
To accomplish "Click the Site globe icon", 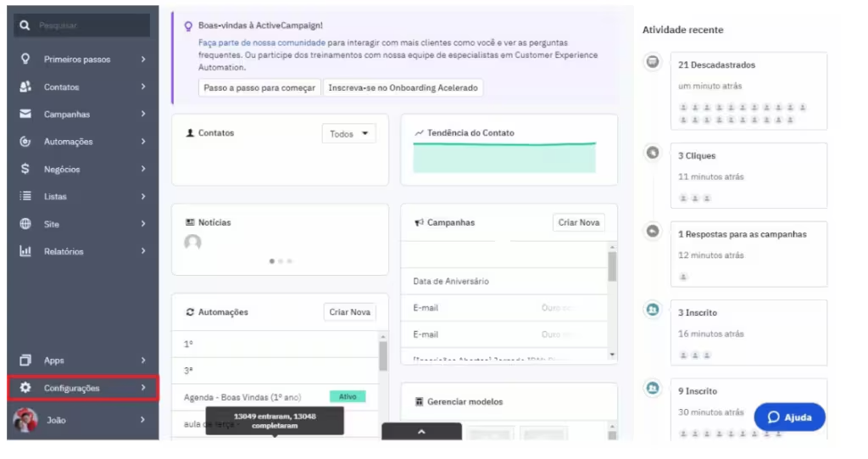I will (x=25, y=223).
